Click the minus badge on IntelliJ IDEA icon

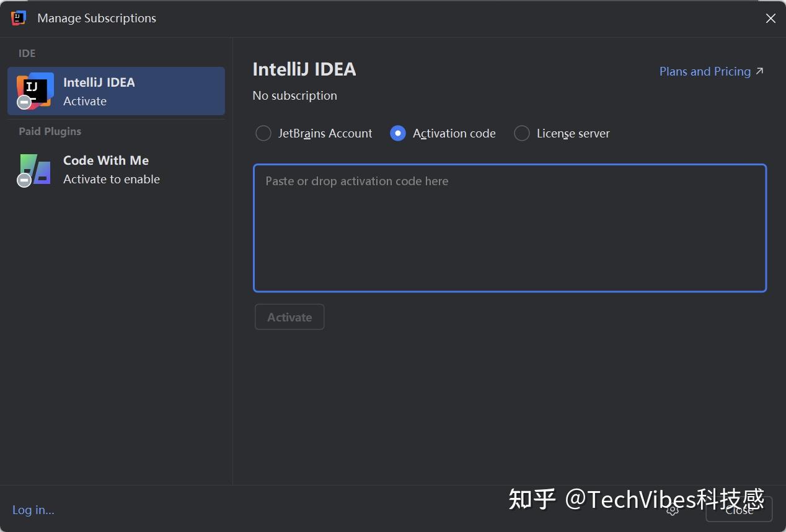24,102
